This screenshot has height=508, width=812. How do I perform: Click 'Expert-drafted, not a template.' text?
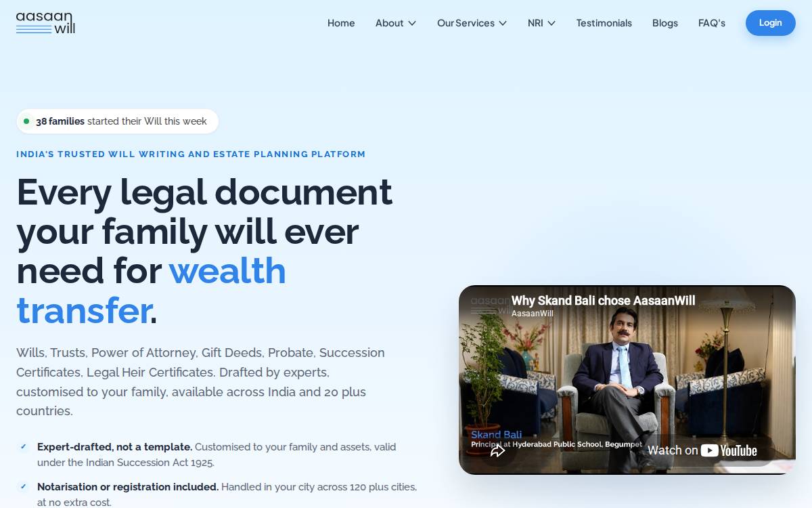(x=115, y=447)
